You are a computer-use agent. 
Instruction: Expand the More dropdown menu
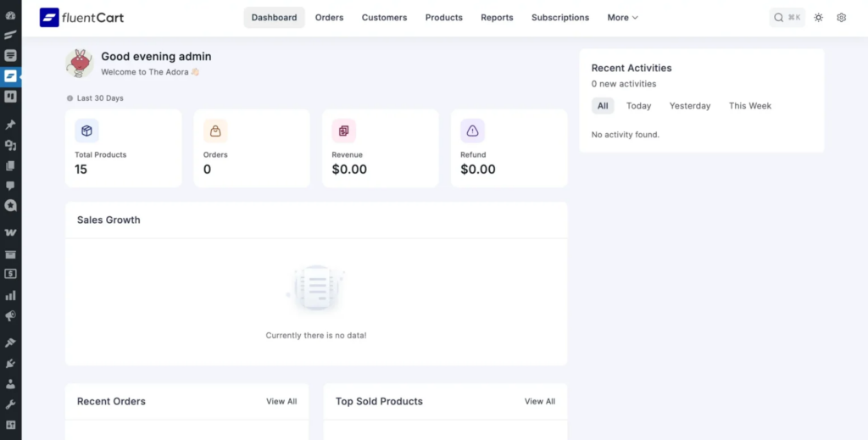(x=623, y=17)
